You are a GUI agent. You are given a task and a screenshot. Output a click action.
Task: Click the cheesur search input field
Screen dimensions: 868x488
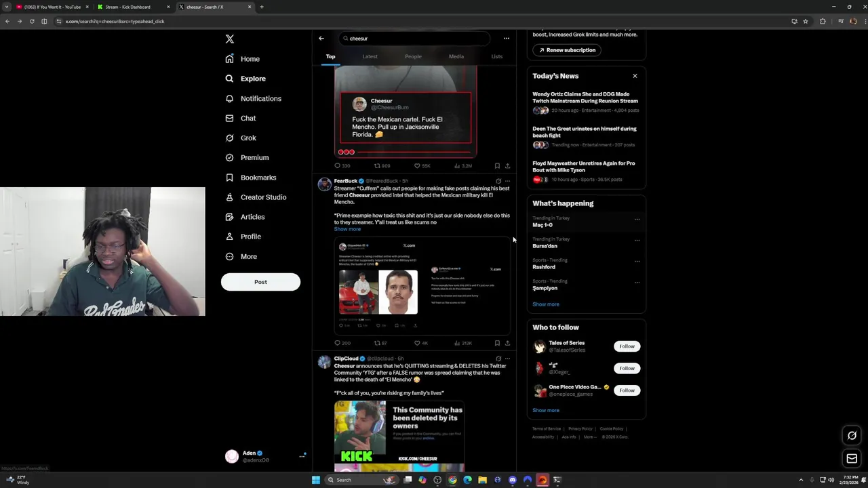click(x=415, y=39)
